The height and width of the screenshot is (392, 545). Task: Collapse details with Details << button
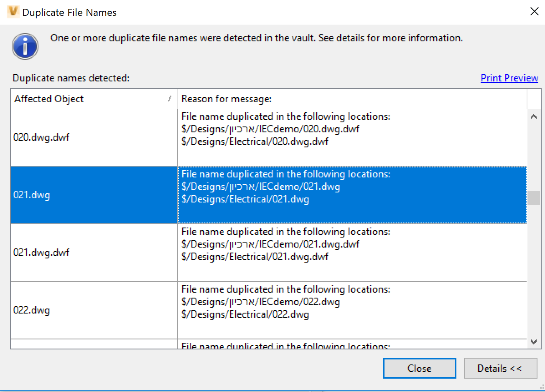point(500,368)
